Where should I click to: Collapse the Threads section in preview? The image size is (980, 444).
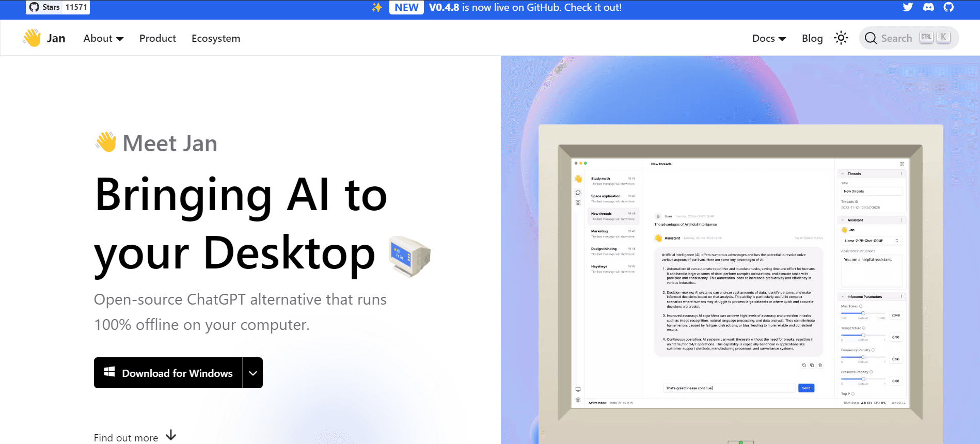click(x=843, y=173)
